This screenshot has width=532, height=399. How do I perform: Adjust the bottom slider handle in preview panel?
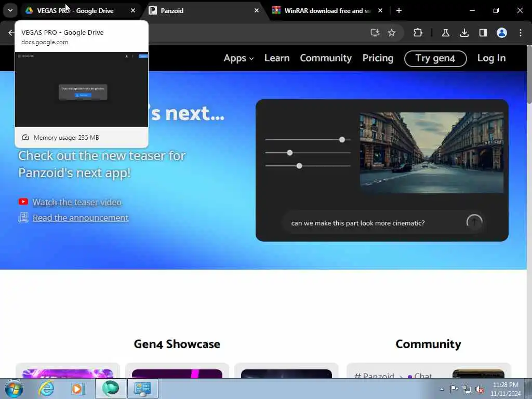coord(299,166)
